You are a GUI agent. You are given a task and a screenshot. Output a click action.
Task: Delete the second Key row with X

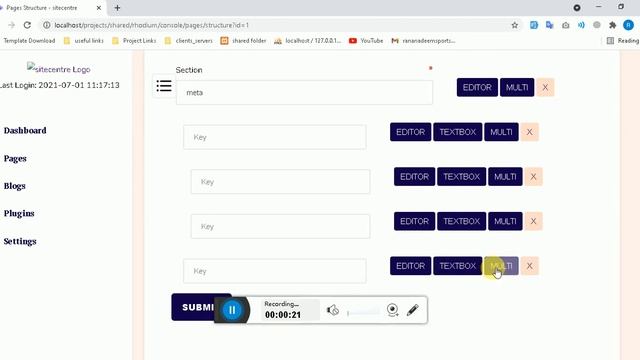point(533,176)
